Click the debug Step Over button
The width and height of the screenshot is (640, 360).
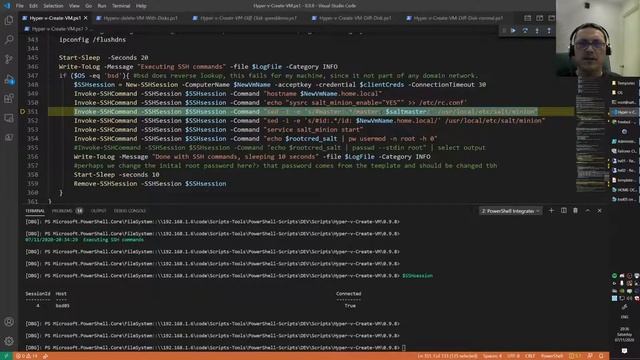tap(525, 31)
